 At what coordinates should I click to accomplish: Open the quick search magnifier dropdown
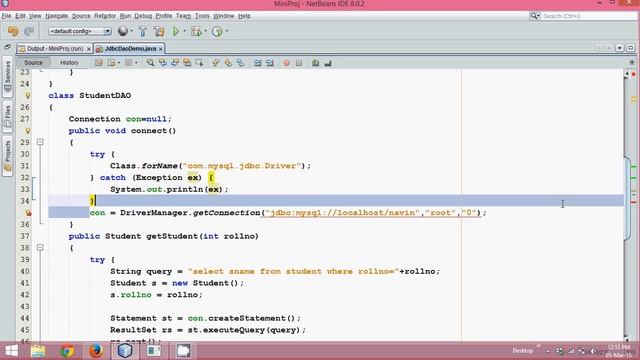(x=535, y=16)
